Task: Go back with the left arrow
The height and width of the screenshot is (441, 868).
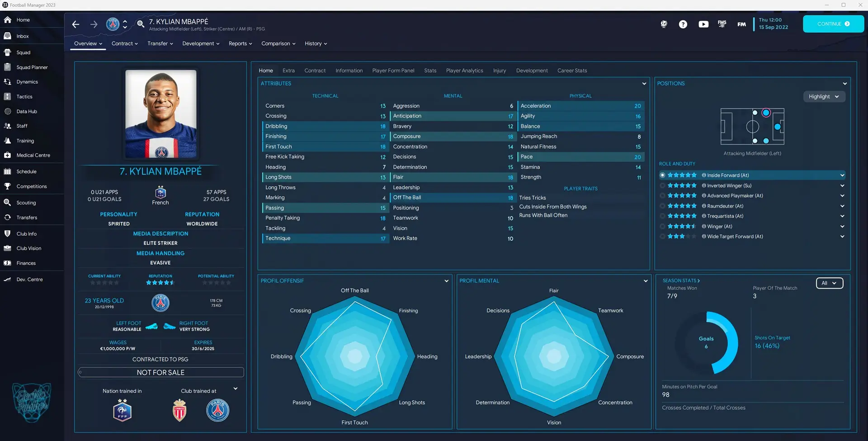Action: point(76,24)
